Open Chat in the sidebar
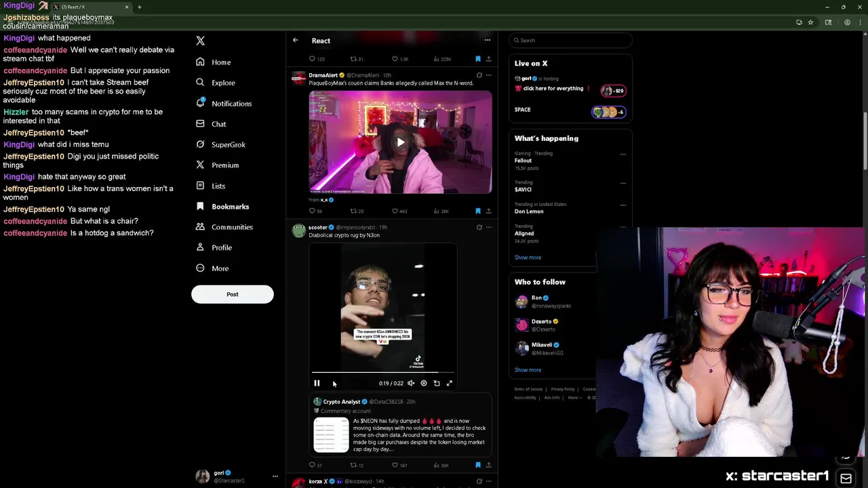Image resolution: width=868 pixels, height=488 pixels. (x=211, y=124)
